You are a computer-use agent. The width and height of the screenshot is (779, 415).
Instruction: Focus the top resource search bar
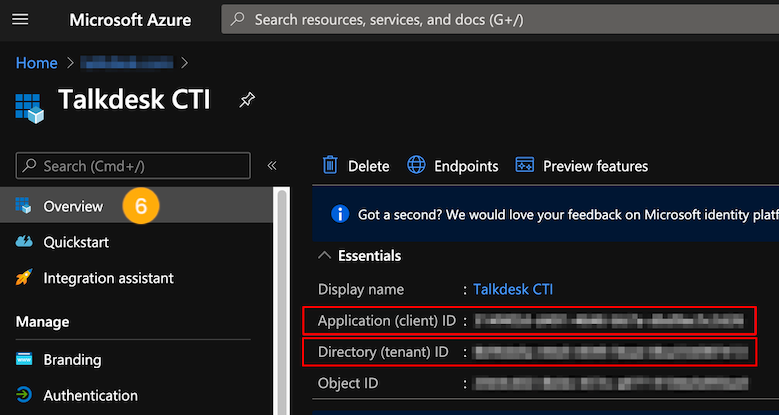pos(500,20)
